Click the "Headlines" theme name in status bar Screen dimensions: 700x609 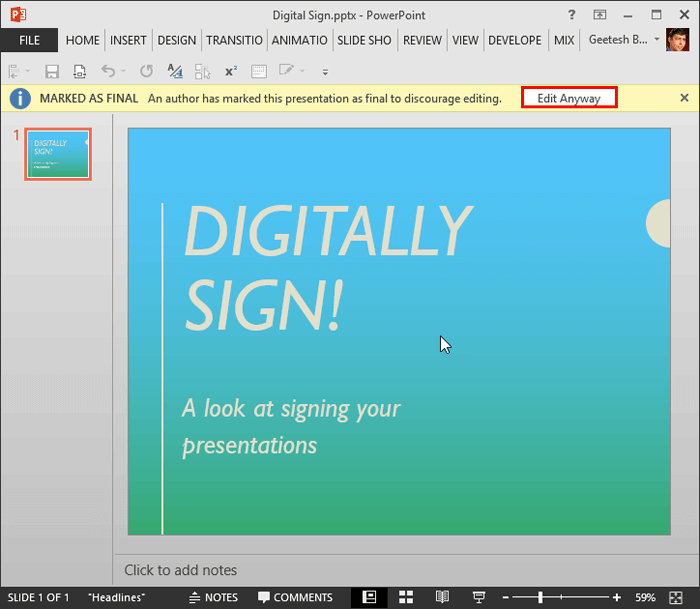(x=117, y=597)
